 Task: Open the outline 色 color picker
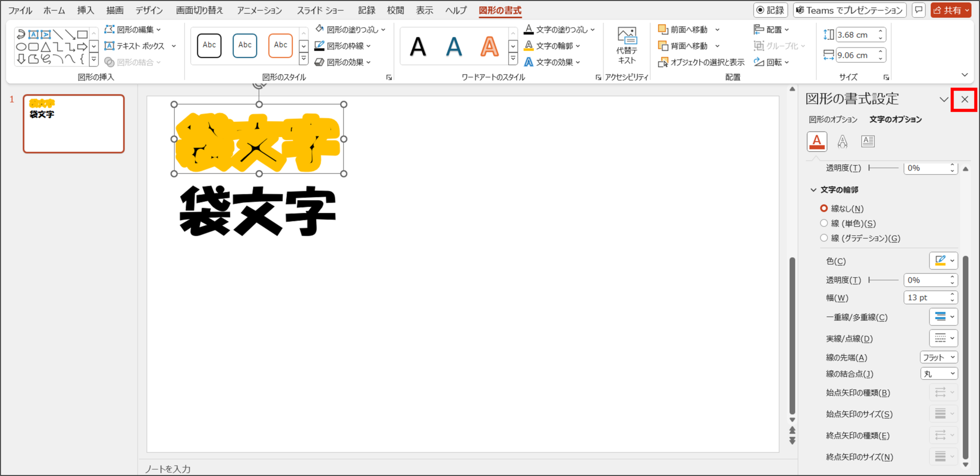[x=943, y=261]
